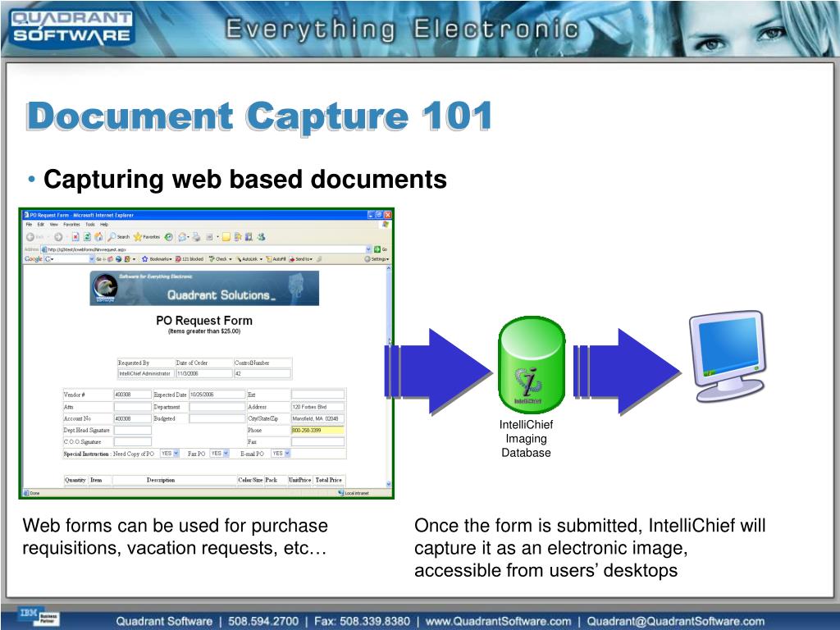Click the browser page vertical scrollbar

pyautogui.click(x=389, y=377)
